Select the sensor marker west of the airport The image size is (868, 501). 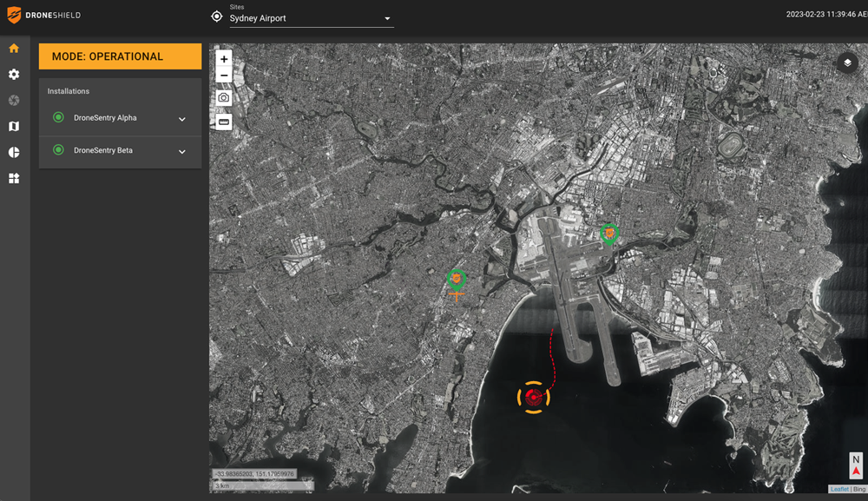pos(457,280)
